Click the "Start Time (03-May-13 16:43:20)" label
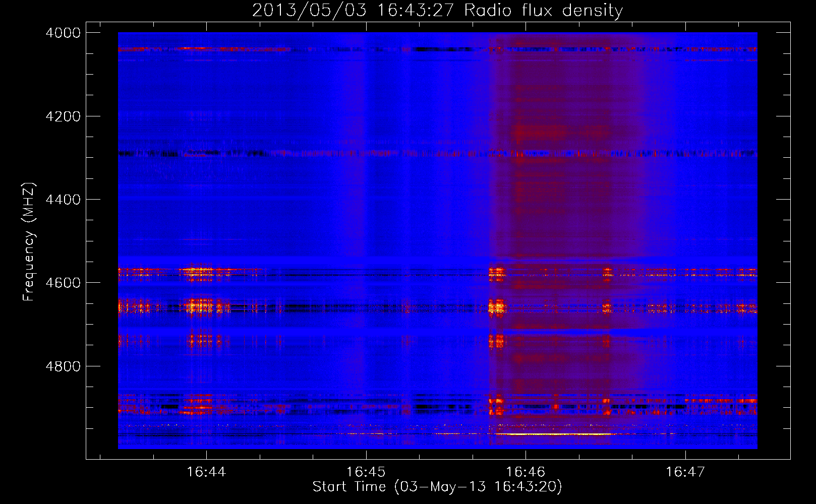 tap(437, 487)
